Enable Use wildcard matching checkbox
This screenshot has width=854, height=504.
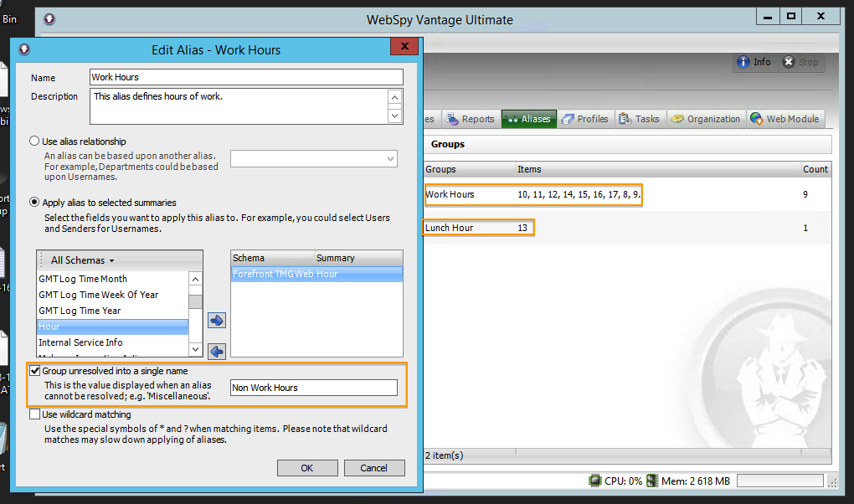(34, 414)
